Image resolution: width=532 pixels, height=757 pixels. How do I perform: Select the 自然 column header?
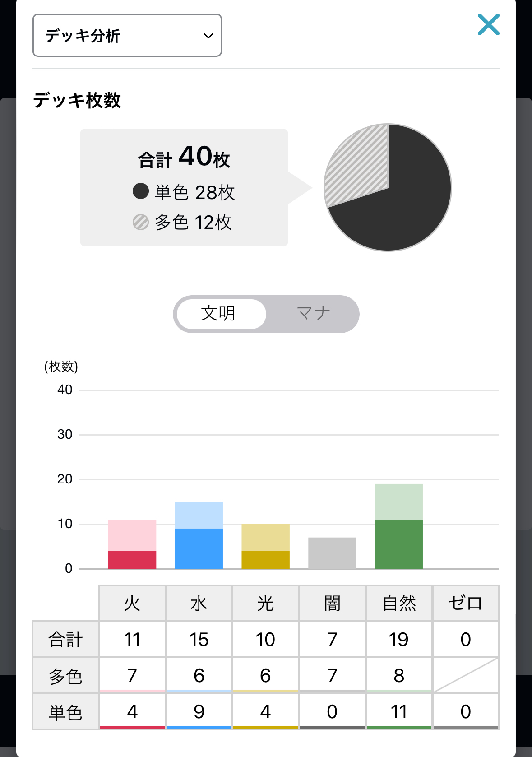tap(399, 603)
